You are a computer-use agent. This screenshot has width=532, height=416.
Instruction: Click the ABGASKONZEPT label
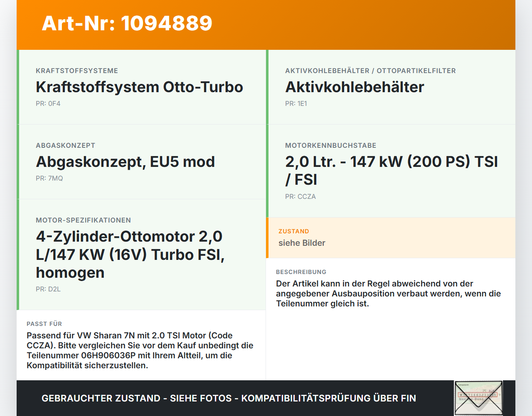click(65, 145)
